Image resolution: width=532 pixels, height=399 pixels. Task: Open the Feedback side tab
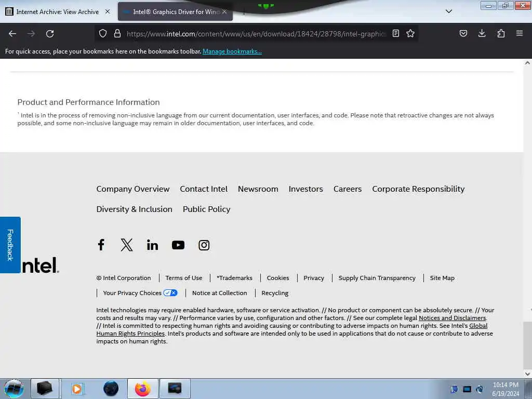point(10,245)
